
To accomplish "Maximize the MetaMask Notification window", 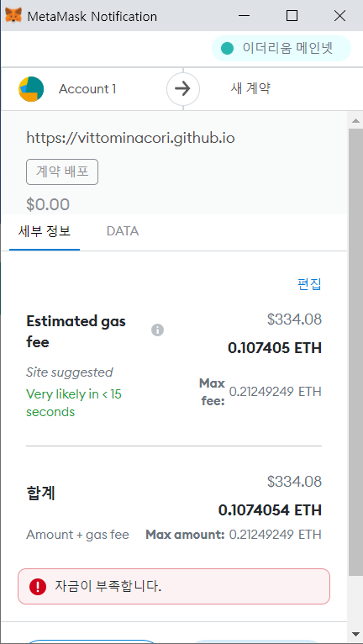I will coord(292,16).
